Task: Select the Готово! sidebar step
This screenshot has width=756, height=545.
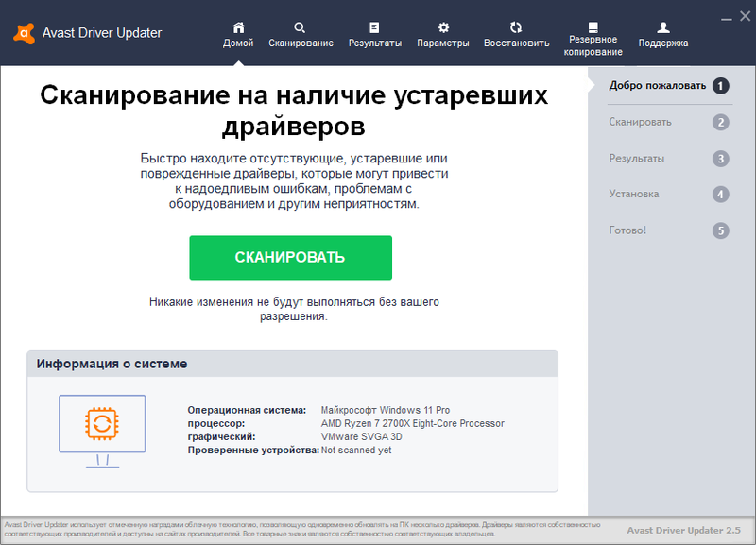Action: coord(628,230)
